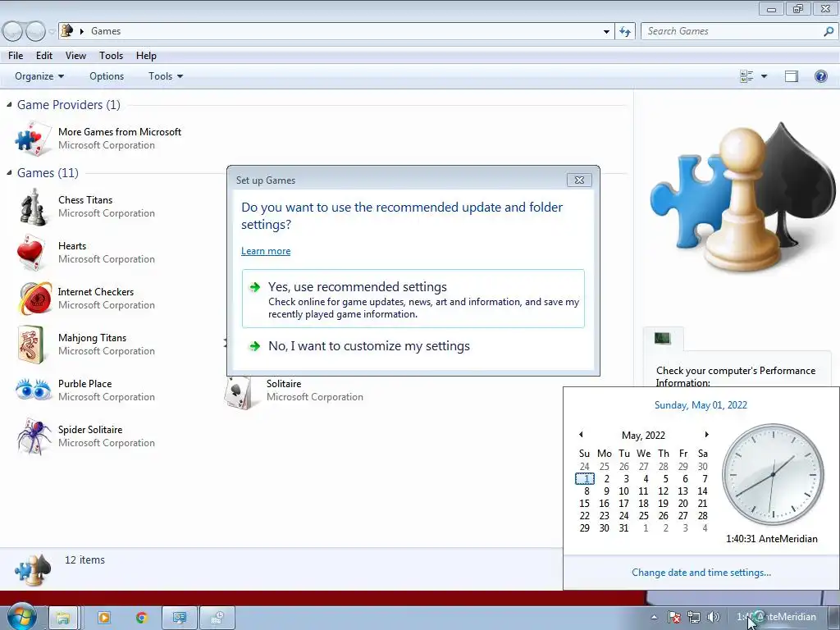Open the Edit menu
This screenshot has height=630, width=840.
(44, 55)
